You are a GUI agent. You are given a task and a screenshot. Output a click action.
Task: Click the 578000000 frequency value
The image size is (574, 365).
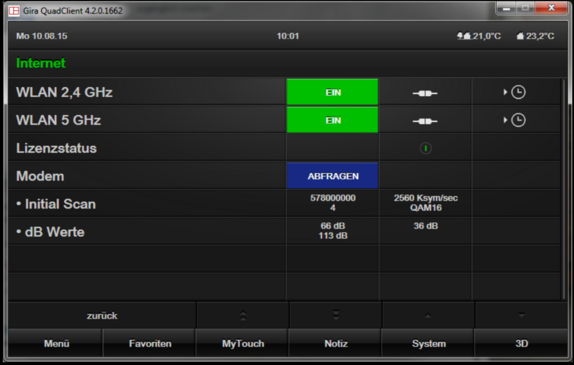click(333, 198)
